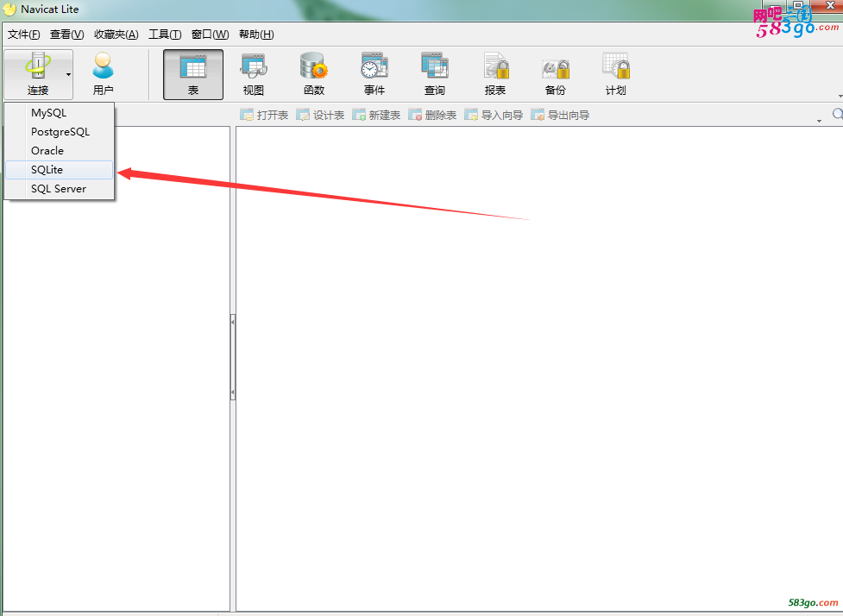Switch to the 视图 views icon

253,74
